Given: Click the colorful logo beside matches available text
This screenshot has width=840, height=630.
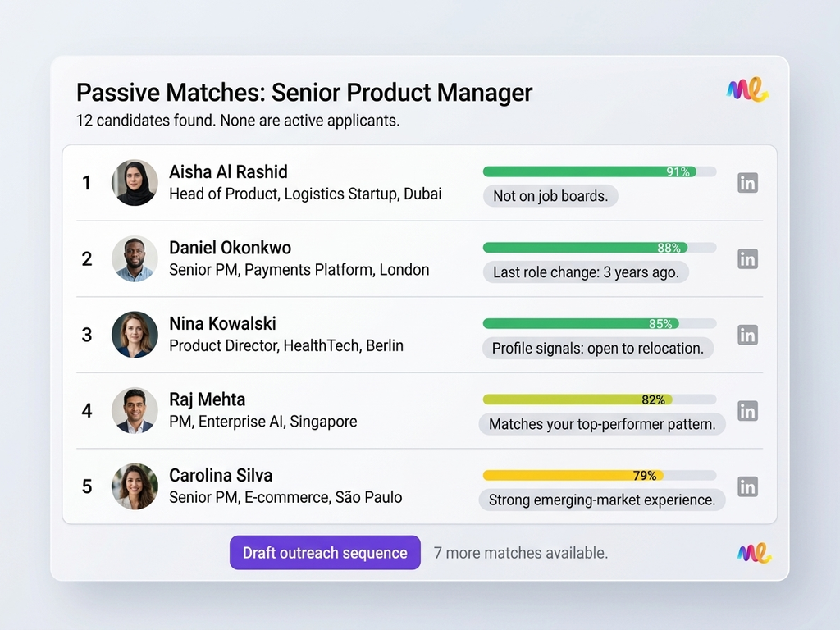Looking at the screenshot, I should click(x=754, y=553).
